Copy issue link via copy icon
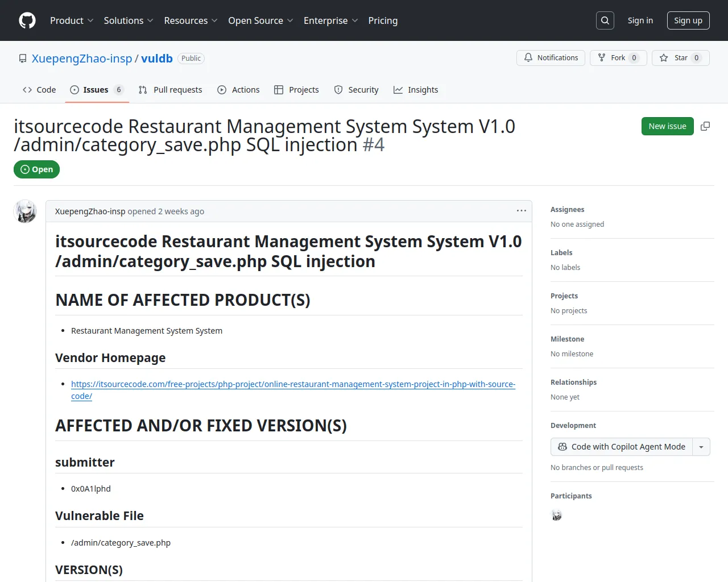728x582 pixels. click(705, 126)
